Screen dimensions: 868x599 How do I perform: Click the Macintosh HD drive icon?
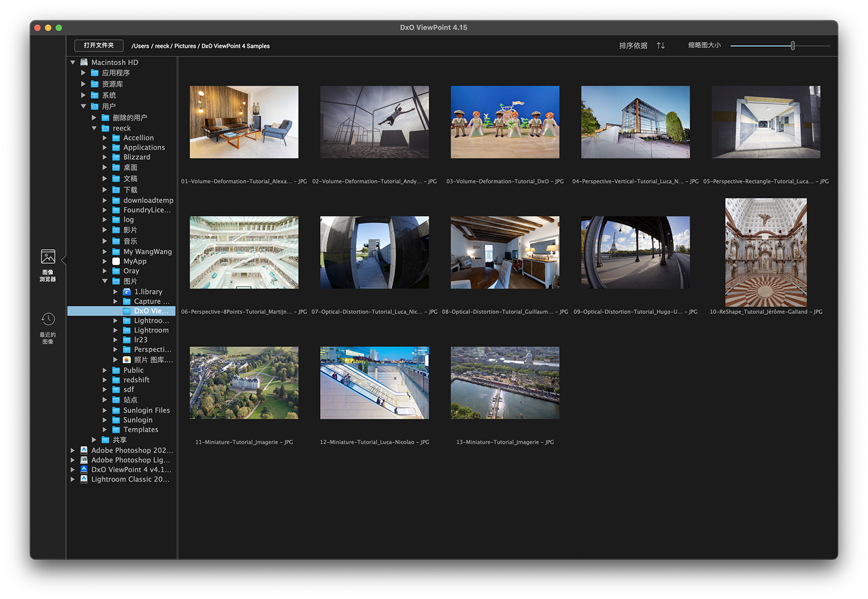[84, 62]
